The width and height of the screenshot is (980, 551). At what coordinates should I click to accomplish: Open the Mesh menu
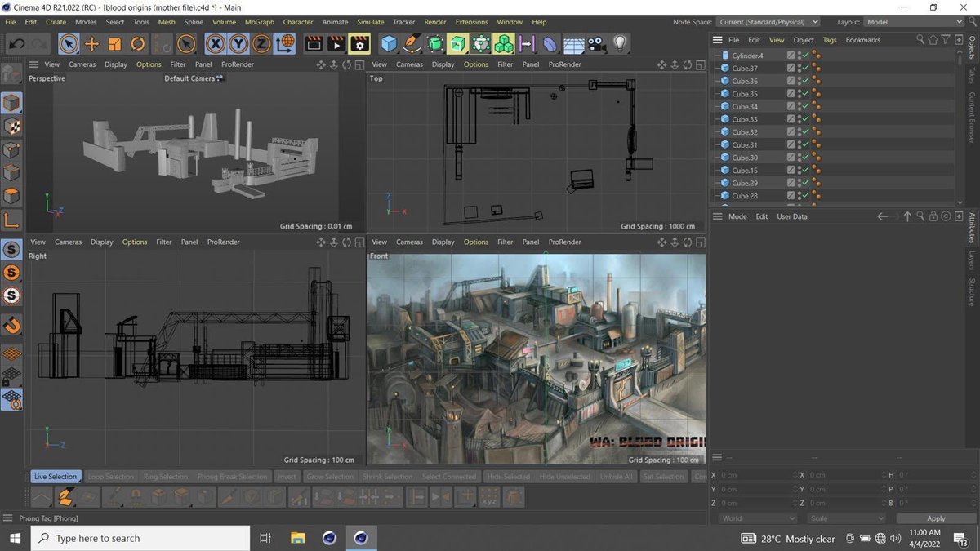coord(167,22)
